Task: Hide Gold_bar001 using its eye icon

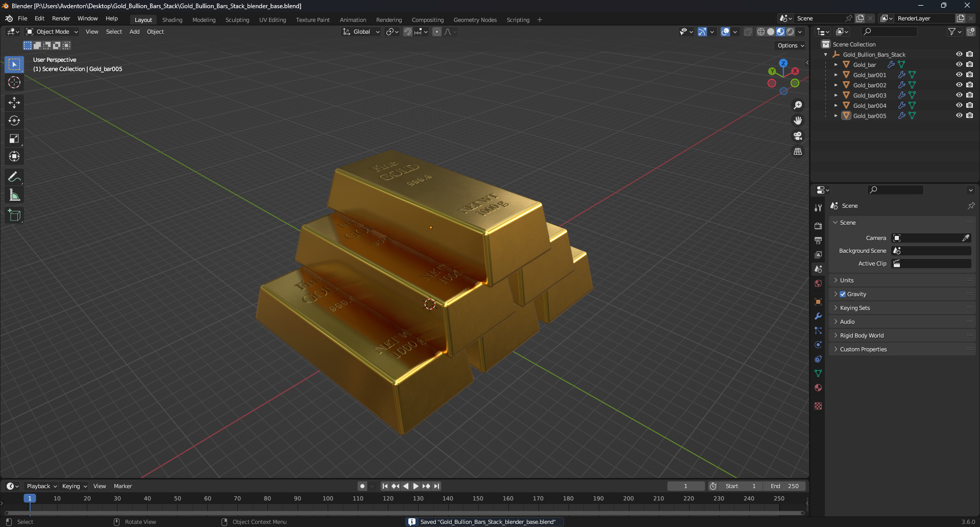Action: point(959,75)
